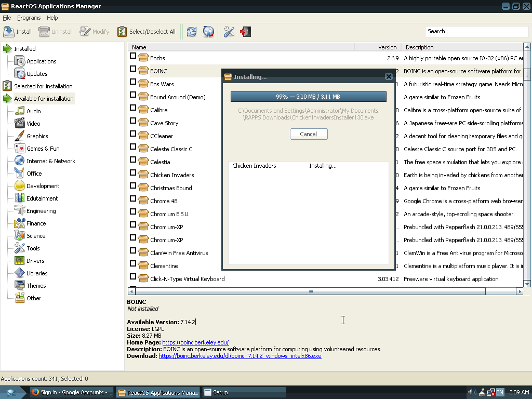Check the Chrome 48 checkbox
The image size is (532, 399).
(133, 199)
